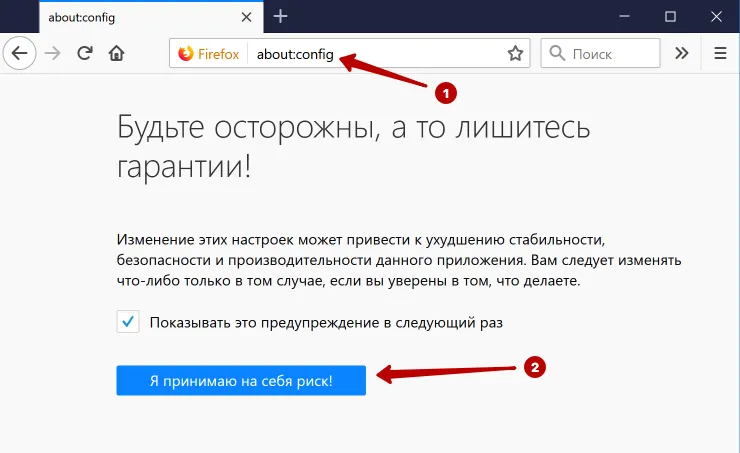Minimize the Firefox window

(624, 17)
